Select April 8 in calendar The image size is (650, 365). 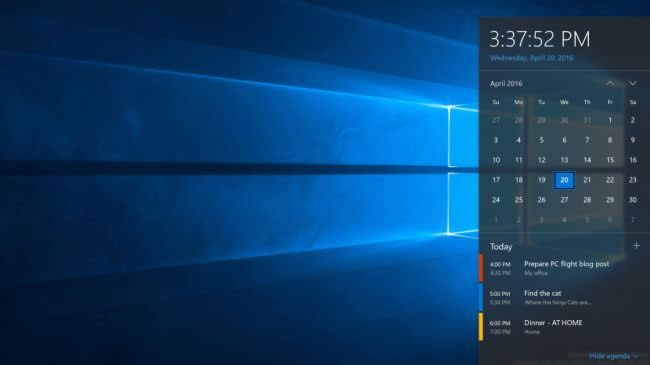[610, 140]
